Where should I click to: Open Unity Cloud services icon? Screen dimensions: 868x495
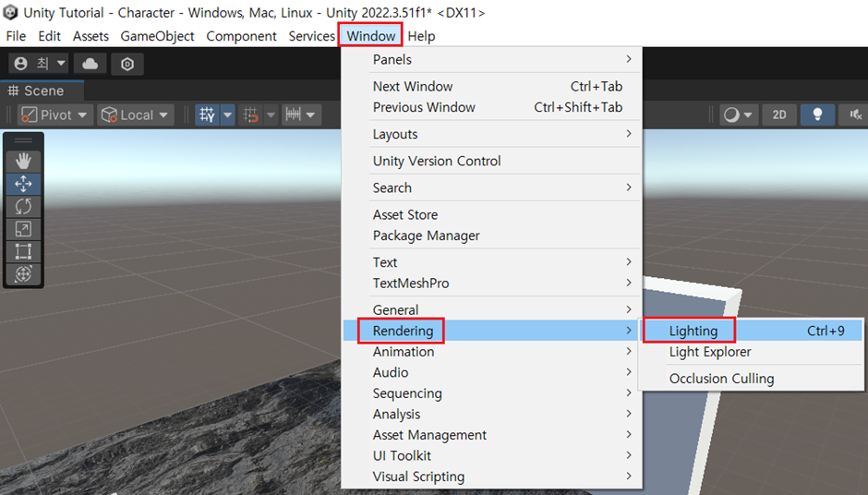tap(90, 65)
